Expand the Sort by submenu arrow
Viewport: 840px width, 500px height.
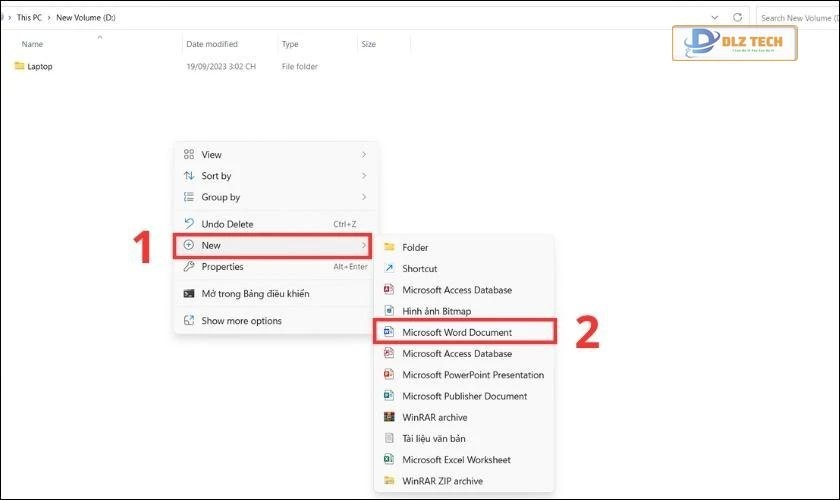click(364, 176)
